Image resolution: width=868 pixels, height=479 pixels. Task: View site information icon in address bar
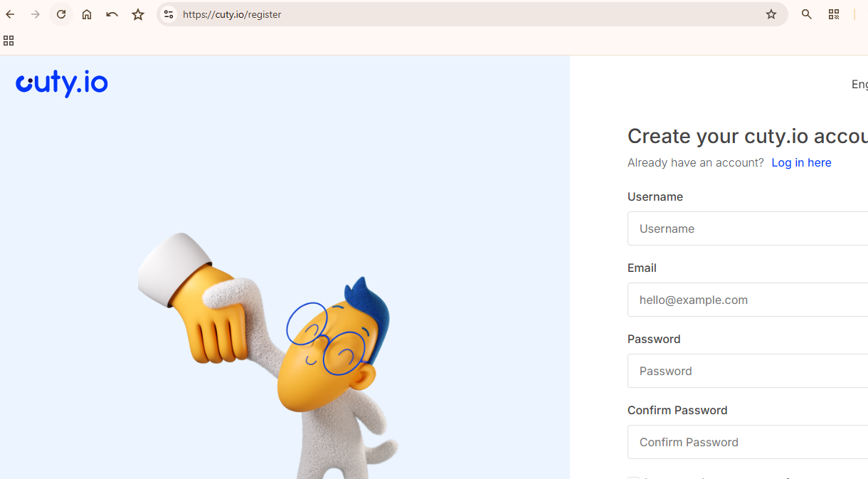(168, 14)
